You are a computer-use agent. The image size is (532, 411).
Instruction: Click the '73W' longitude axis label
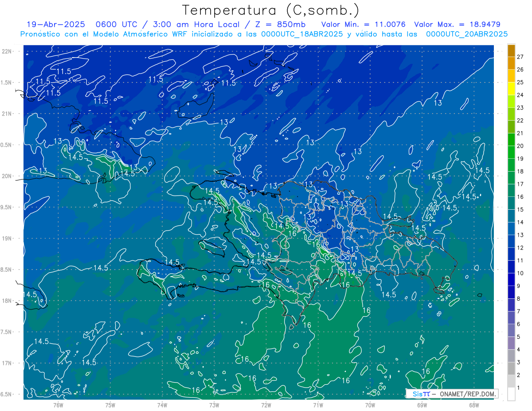click(214, 405)
